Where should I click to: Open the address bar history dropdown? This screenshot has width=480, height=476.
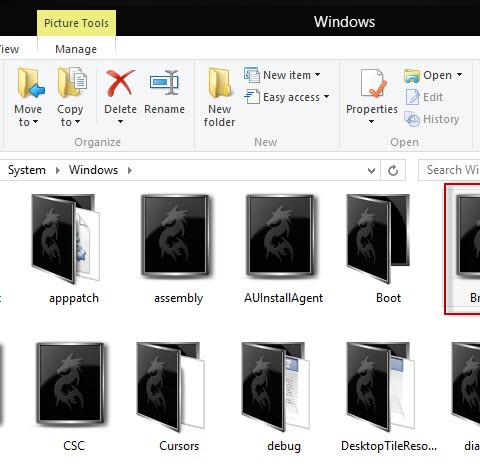point(371,171)
